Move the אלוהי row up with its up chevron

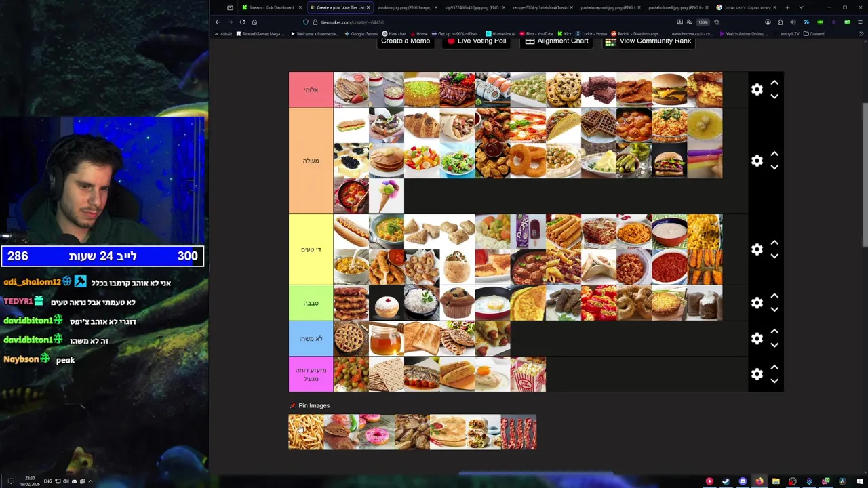point(774,83)
